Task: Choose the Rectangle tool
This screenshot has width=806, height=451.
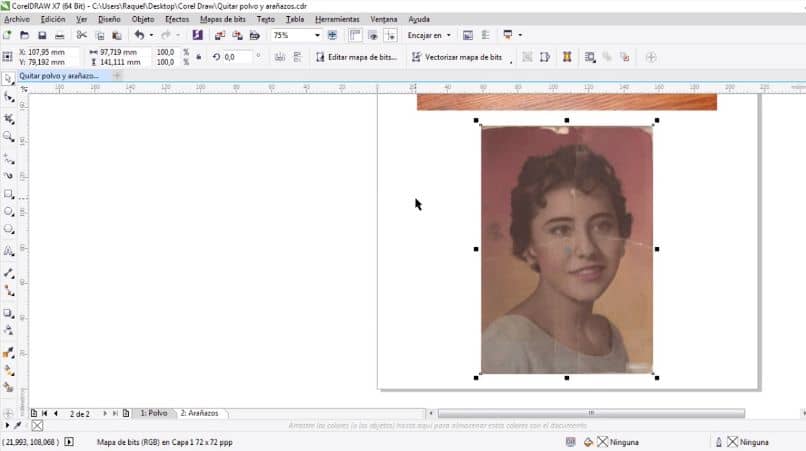Action: [9, 194]
